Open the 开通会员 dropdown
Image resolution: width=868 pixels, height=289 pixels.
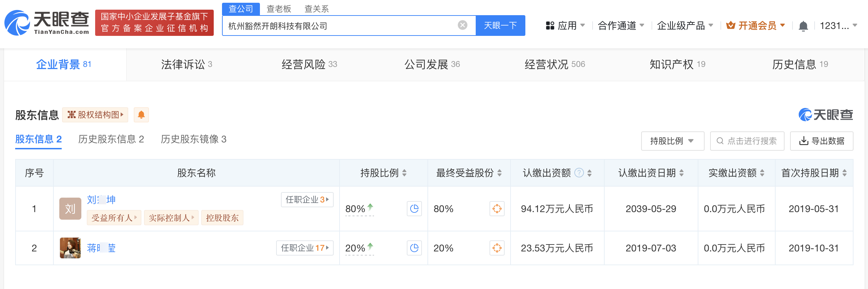pos(756,26)
